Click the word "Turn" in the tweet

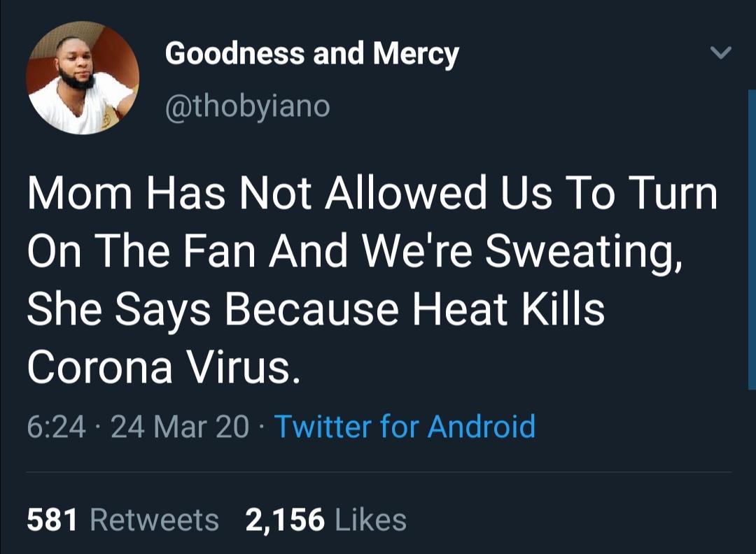point(671,194)
